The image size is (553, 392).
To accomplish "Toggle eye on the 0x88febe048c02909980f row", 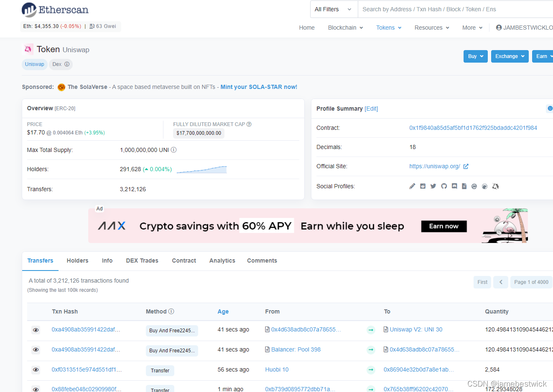I will pos(36,389).
